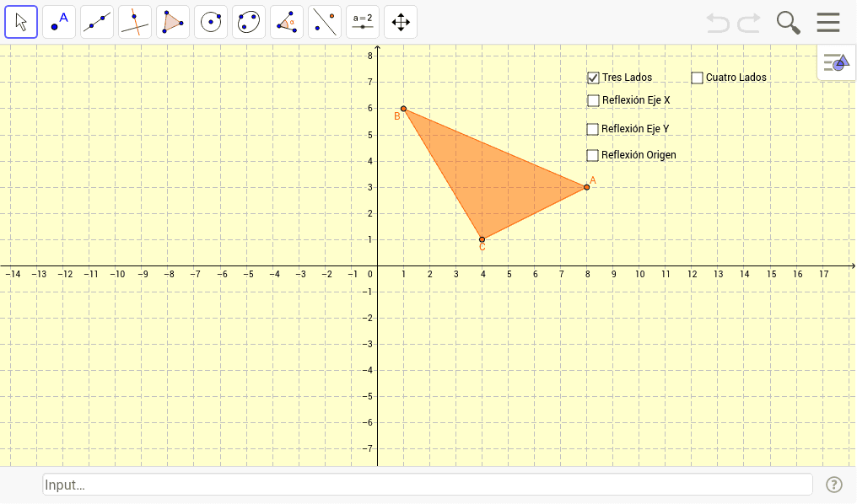Click the x-axis label '−14'
The image size is (857, 504).
click(x=13, y=274)
